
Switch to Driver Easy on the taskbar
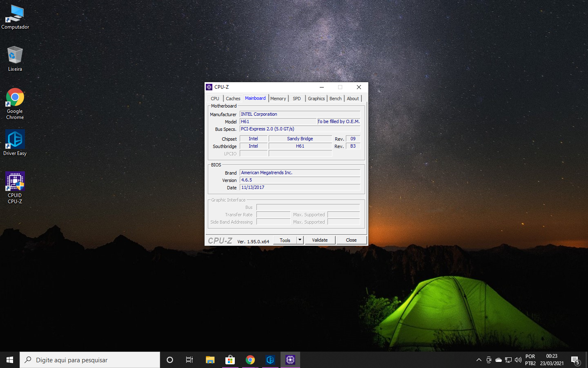(x=270, y=360)
